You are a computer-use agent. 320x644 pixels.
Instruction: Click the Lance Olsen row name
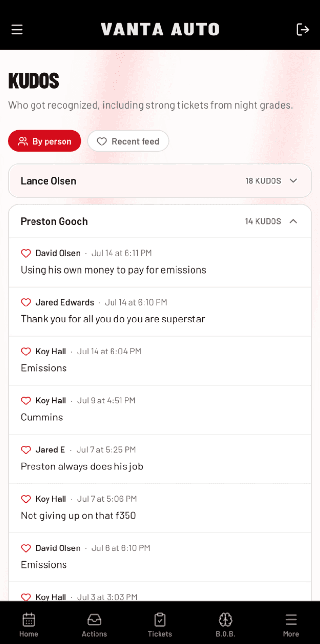(x=48, y=181)
